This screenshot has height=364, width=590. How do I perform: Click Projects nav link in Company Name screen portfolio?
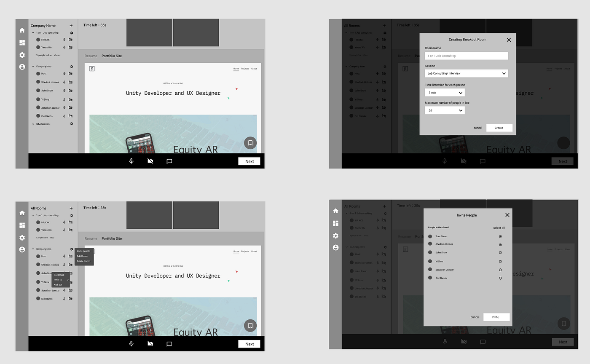click(x=245, y=69)
